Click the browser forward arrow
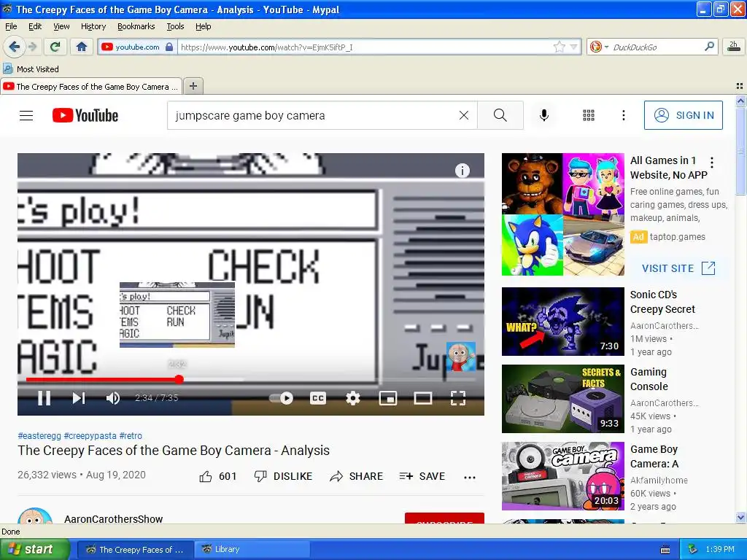747x560 pixels. tap(32, 47)
